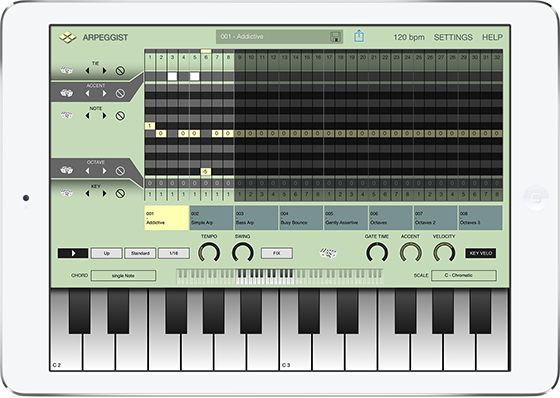Select the 005 Gently Assertive pattern
Image resolution: width=560 pixels, height=398 pixels.
pos(345,218)
